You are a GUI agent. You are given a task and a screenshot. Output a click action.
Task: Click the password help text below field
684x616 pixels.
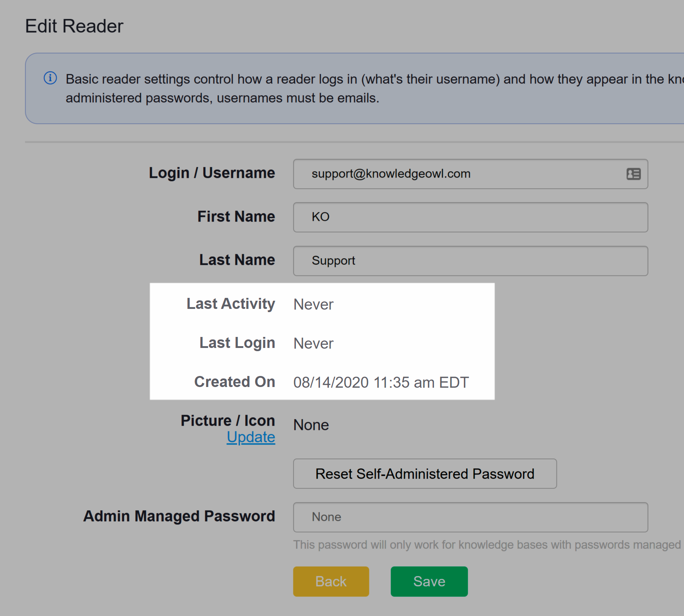pyautogui.click(x=487, y=545)
